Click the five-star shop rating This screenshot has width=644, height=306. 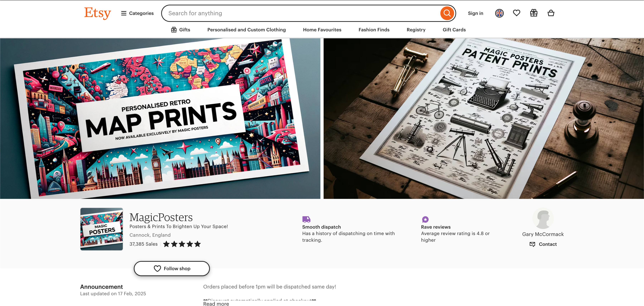[x=182, y=244]
